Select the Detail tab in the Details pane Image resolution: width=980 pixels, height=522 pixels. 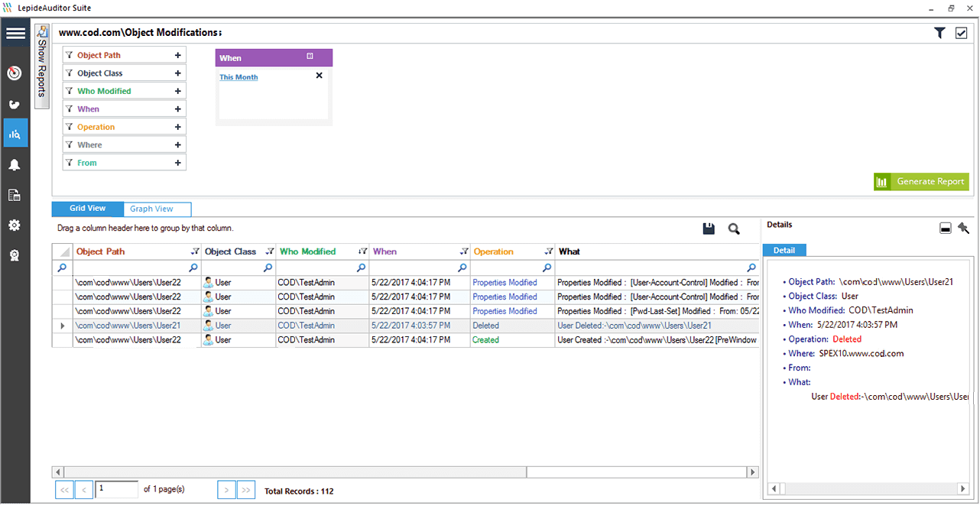point(784,250)
